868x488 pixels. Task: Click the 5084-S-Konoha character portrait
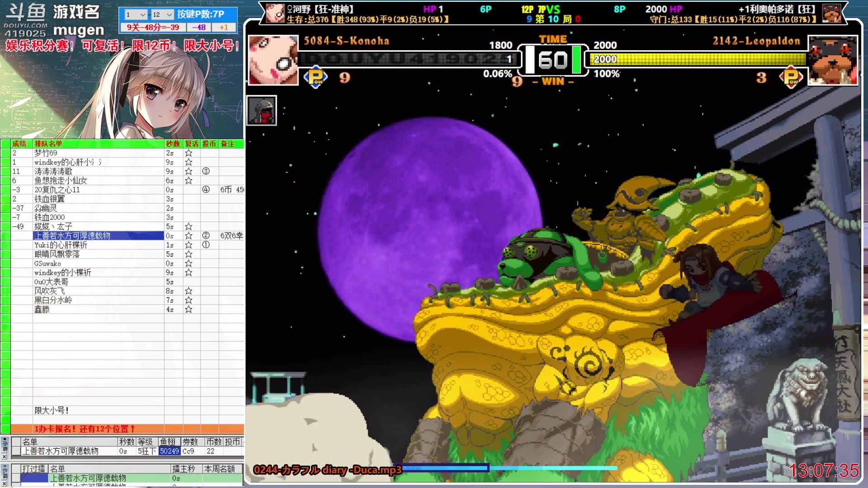click(273, 60)
